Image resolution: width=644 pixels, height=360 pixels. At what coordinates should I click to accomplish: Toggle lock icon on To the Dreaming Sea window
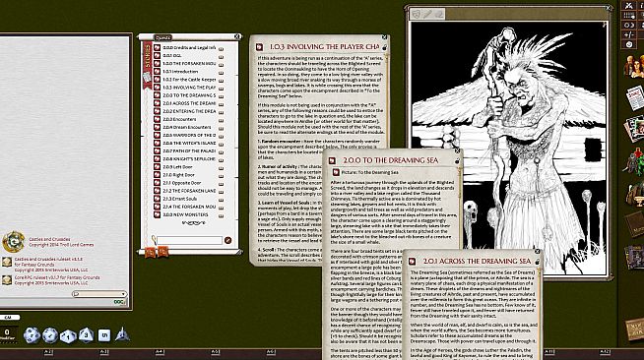point(457,160)
